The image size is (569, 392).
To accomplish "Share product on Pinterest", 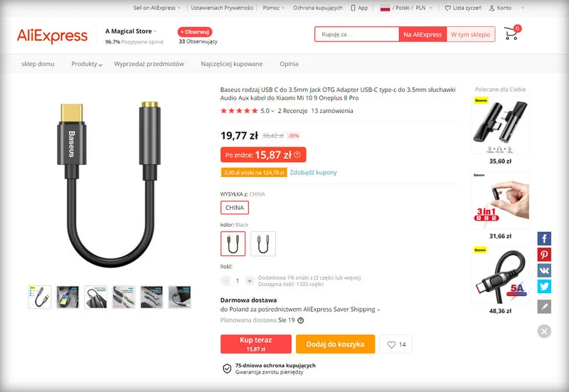I will tap(544, 255).
